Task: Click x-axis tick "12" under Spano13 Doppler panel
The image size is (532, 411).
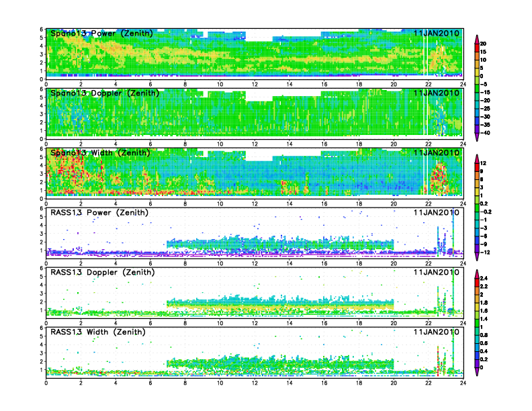Action: [255, 144]
